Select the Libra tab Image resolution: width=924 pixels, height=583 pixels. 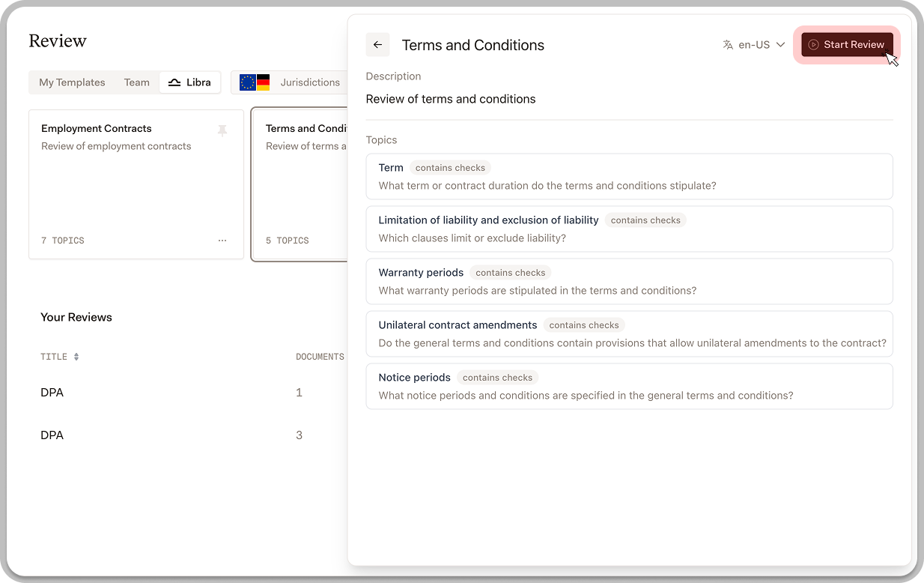click(189, 82)
